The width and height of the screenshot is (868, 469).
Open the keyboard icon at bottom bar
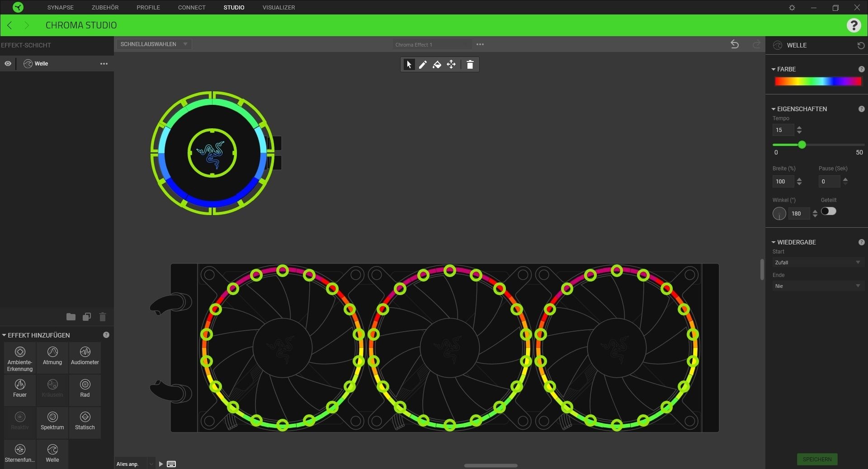pyautogui.click(x=171, y=464)
